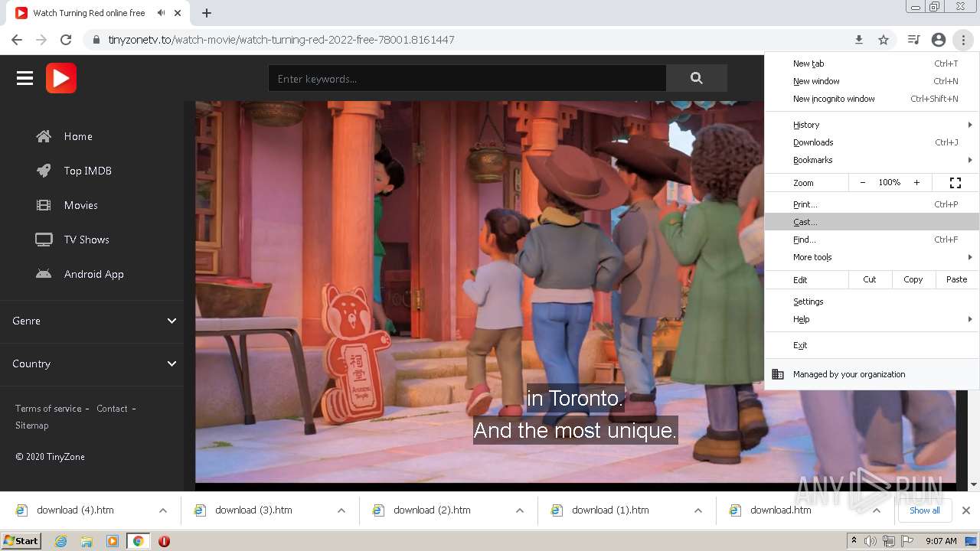Click the install/download icon in address bar
This screenshot has height=551, width=980.
(x=859, y=40)
